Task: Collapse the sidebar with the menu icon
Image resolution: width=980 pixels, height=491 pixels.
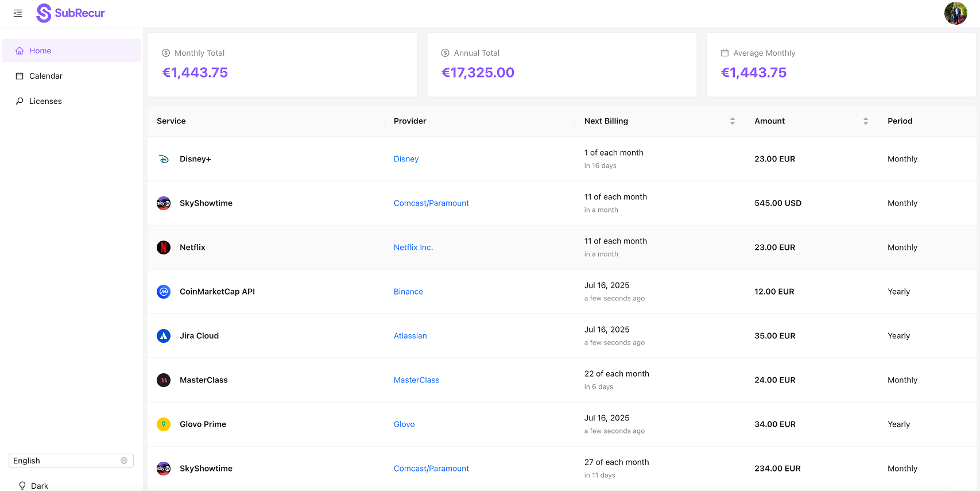Action: (18, 13)
